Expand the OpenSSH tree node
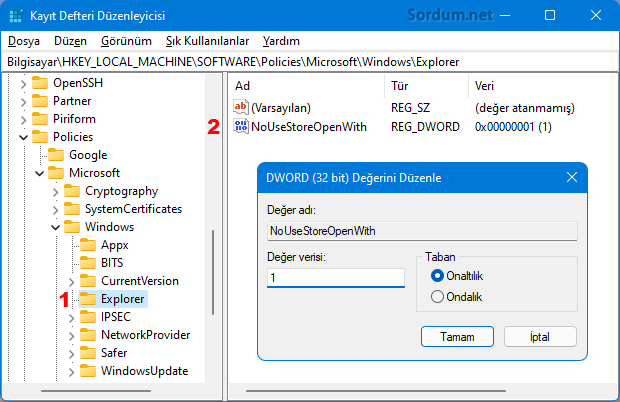Image resolution: width=620 pixels, height=402 pixels. click(23, 84)
